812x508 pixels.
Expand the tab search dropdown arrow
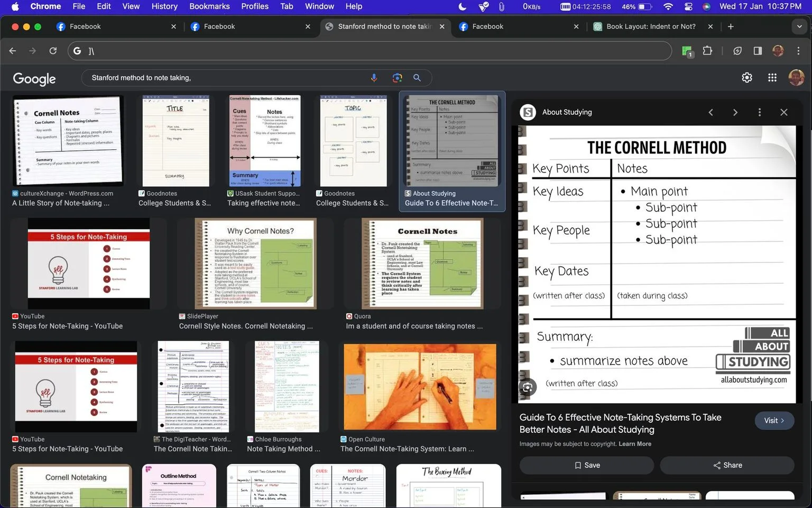click(799, 26)
